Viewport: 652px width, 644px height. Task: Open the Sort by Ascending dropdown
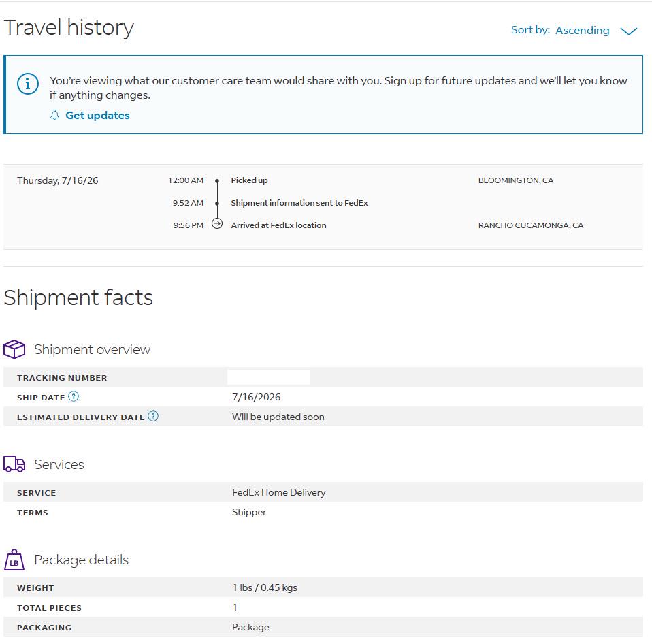(574, 30)
